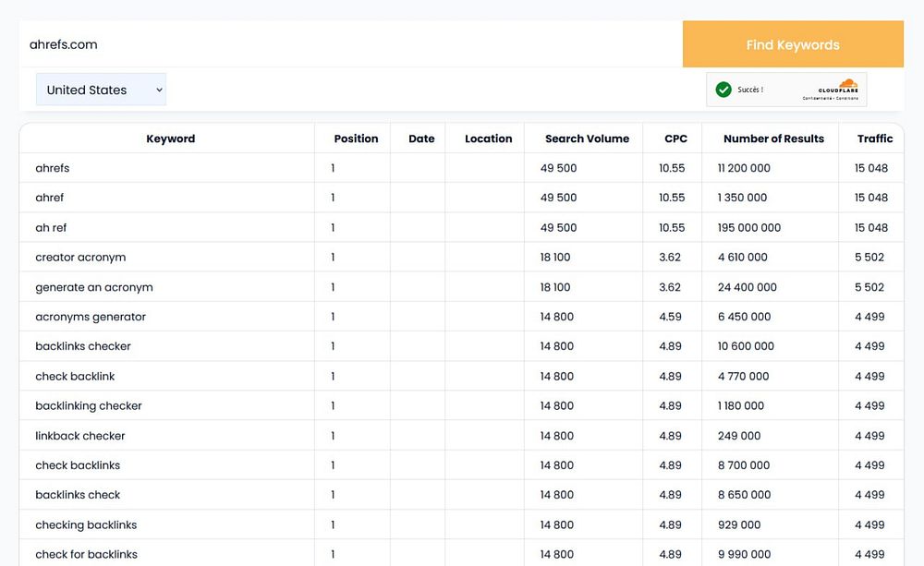
Task: Click results value 1 180 000
Action: coord(741,405)
